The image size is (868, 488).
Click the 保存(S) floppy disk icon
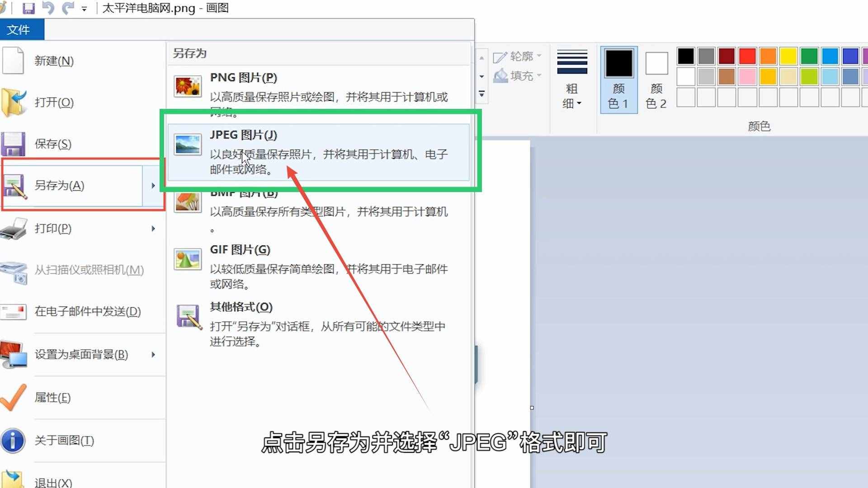13,144
